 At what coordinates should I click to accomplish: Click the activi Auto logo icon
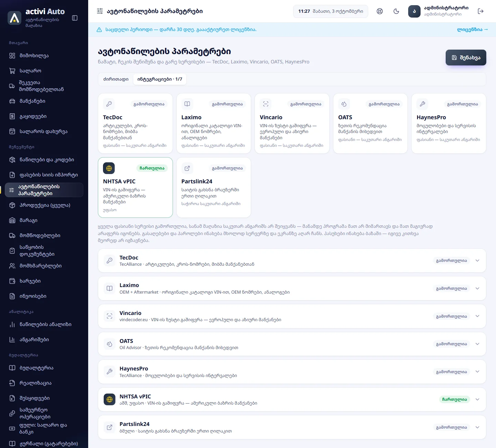(14, 18)
